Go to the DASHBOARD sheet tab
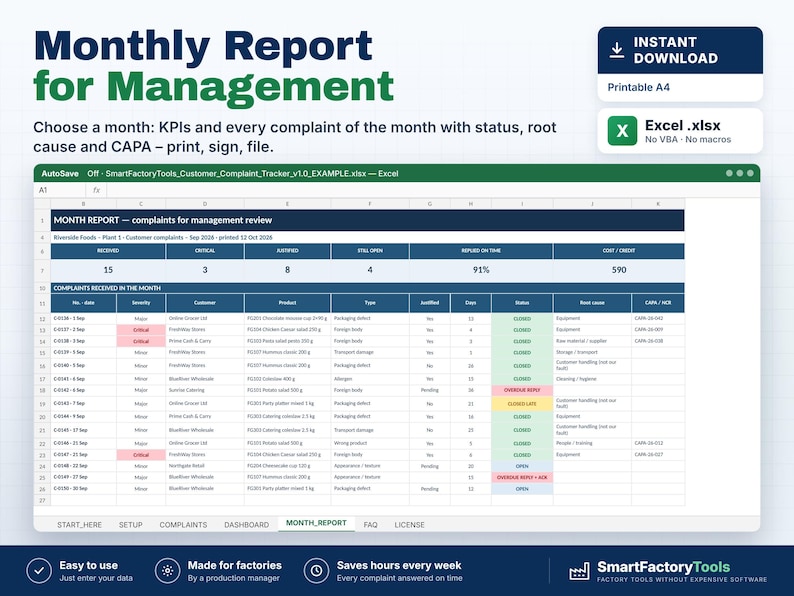The width and height of the screenshot is (794, 596). pyautogui.click(x=247, y=525)
